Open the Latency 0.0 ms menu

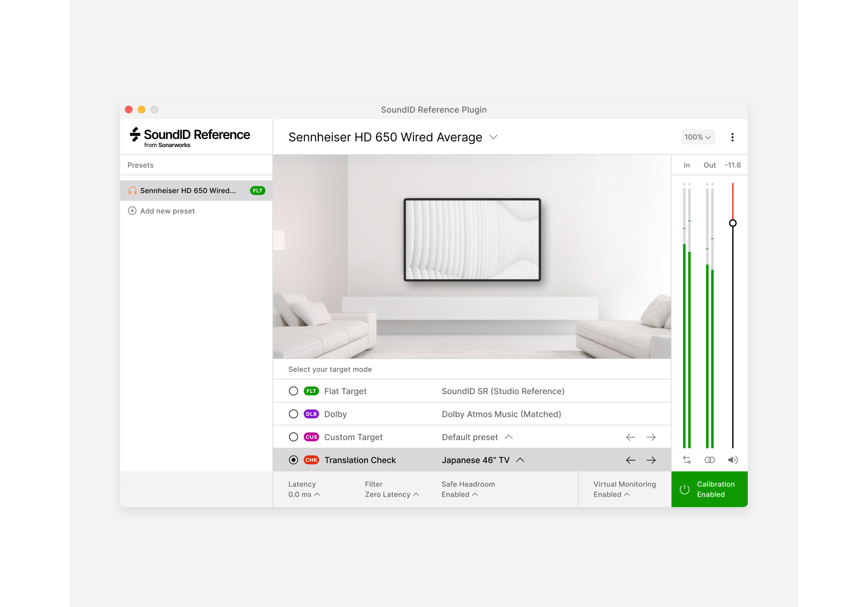(x=304, y=494)
